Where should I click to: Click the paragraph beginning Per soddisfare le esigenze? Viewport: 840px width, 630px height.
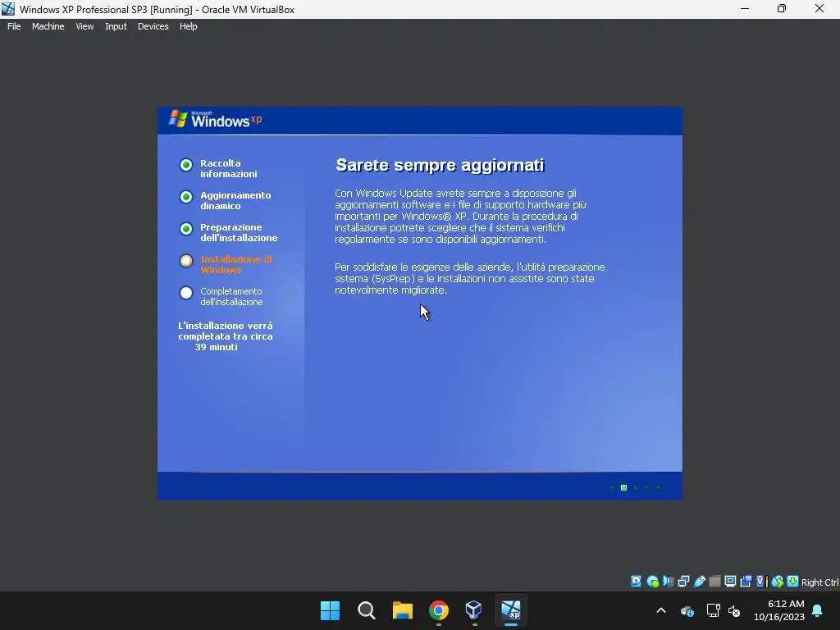(470, 279)
